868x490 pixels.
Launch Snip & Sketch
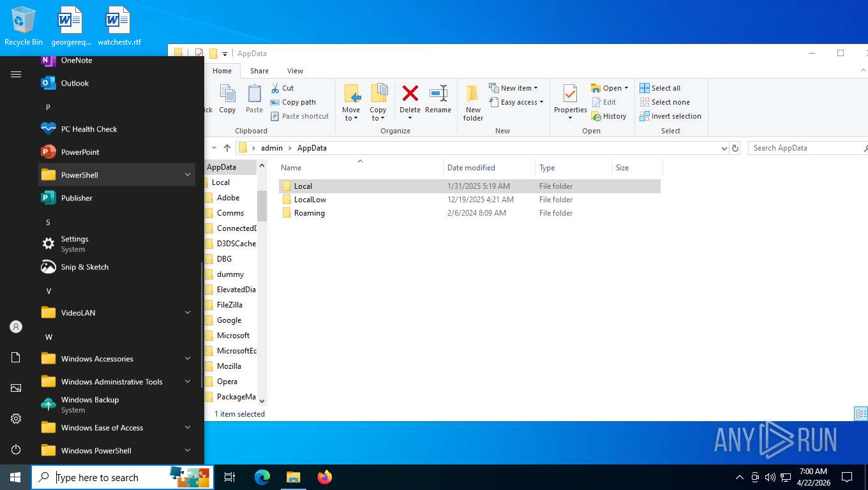pyautogui.click(x=117, y=267)
